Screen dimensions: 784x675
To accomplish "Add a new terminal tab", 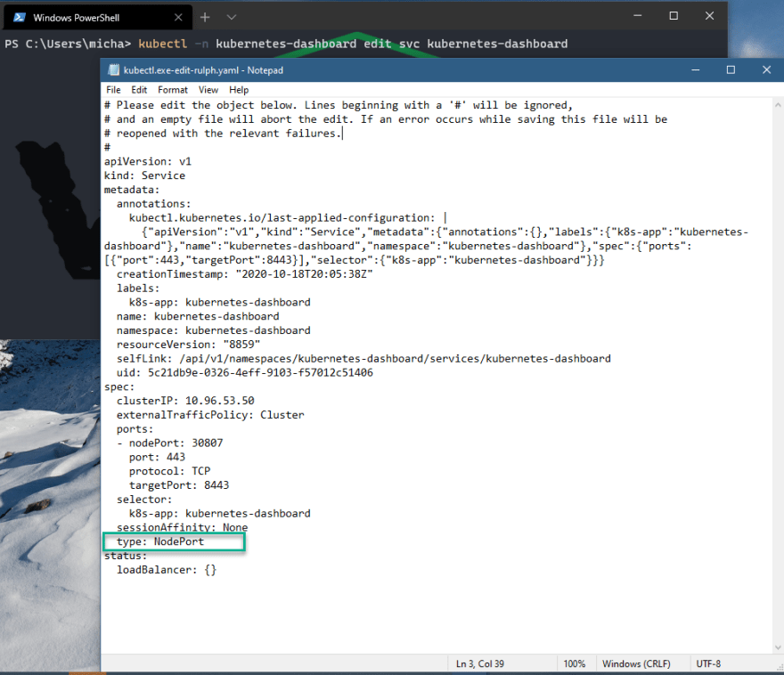I will tap(205, 18).
